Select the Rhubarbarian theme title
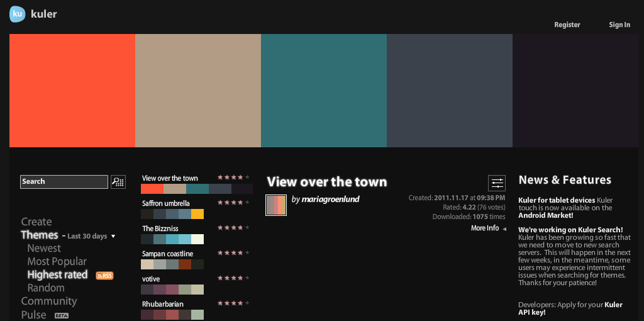This screenshot has height=321, width=644. coord(163,304)
